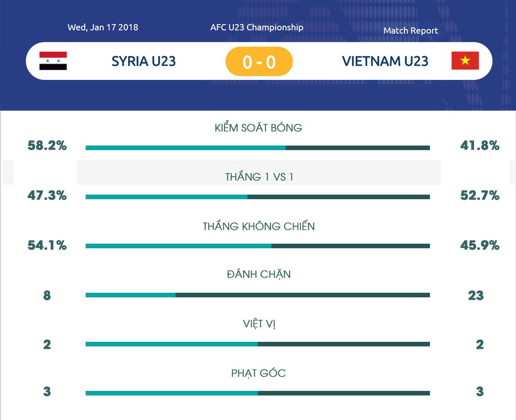The width and height of the screenshot is (516, 420).
Task: Select the VIỆT VỊ stat label
Action: [x=259, y=324]
